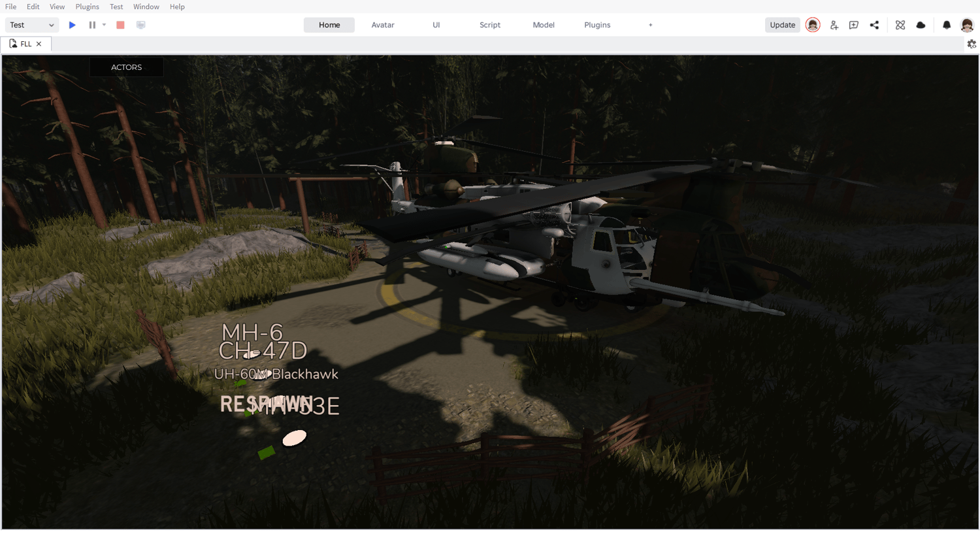
Task: Toggle the client/server view monitor icon
Action: pyautogui.click(x=140, y=25)
